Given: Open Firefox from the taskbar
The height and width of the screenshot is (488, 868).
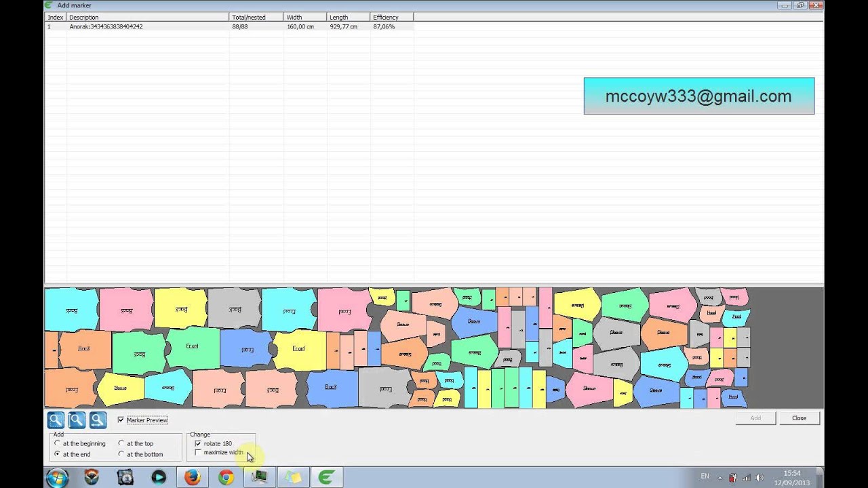Looking at the screenshot, I should pyautogui.click(x=193, y=477).
